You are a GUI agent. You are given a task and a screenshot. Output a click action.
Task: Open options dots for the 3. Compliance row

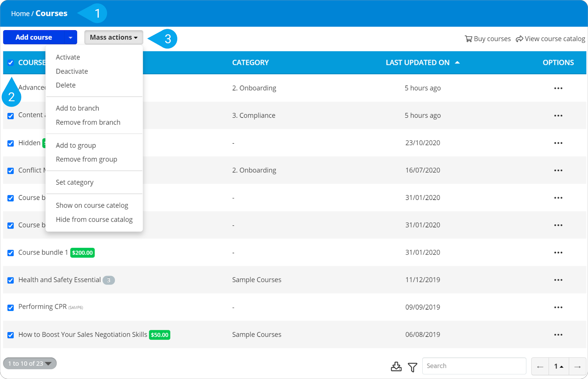558,116
